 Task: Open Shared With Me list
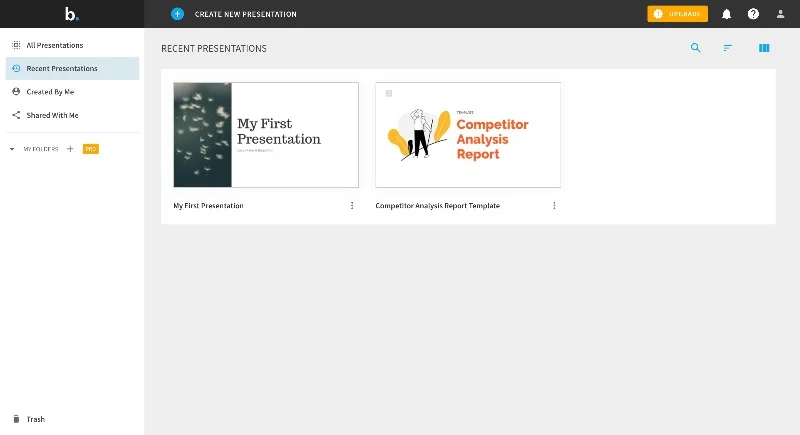(x=52, y=115)
